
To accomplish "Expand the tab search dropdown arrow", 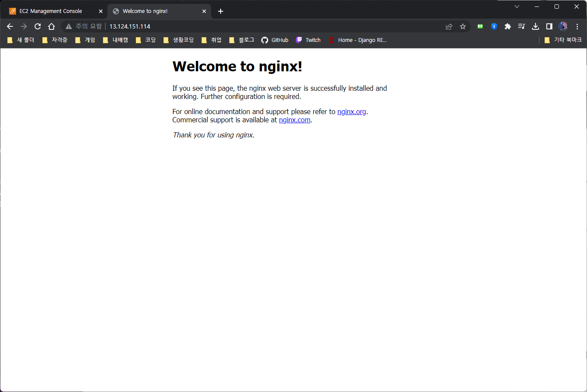I will (x=517, y=6).
